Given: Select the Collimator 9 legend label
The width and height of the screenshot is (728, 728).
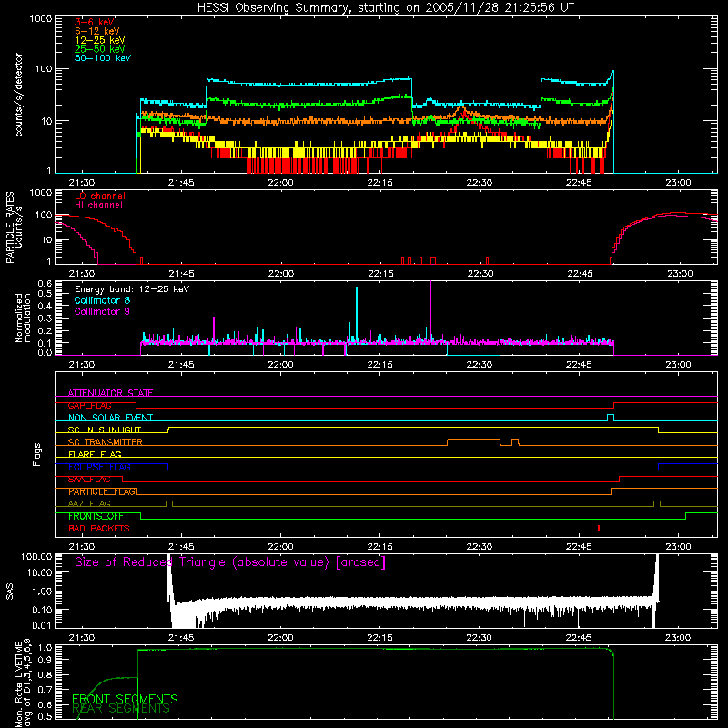Looking at the screenshot, I should pos(102,311).
